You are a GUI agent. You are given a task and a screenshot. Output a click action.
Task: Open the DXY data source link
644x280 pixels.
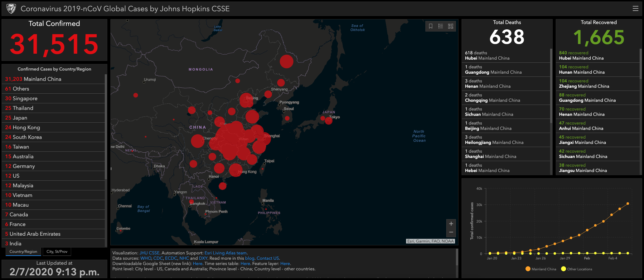click(x=203, y=258)
